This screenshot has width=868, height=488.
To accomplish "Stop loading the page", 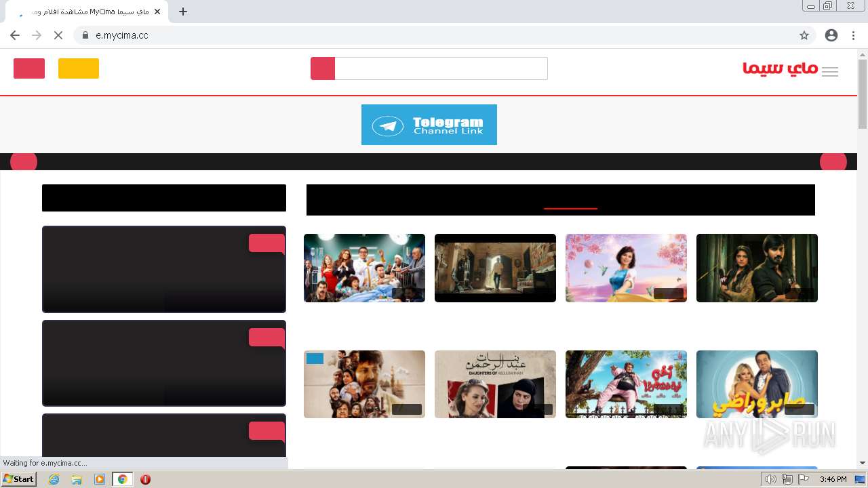I will point(58,35).
